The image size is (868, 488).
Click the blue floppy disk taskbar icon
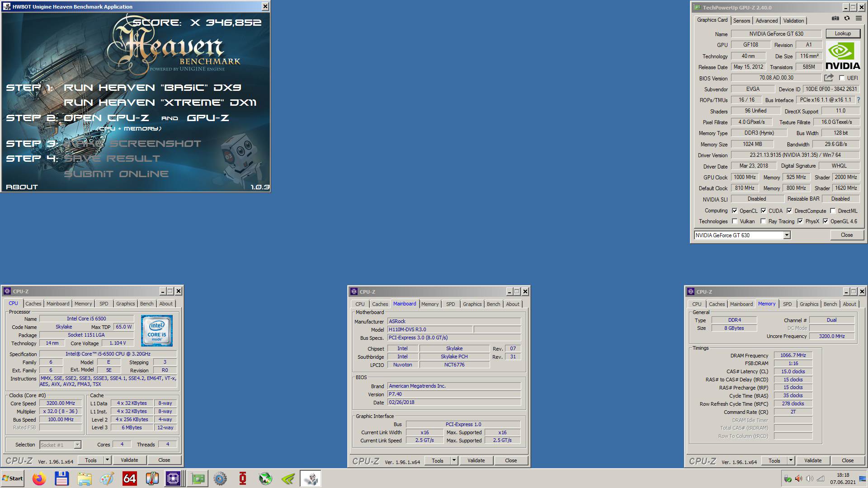tap(61, 479)
